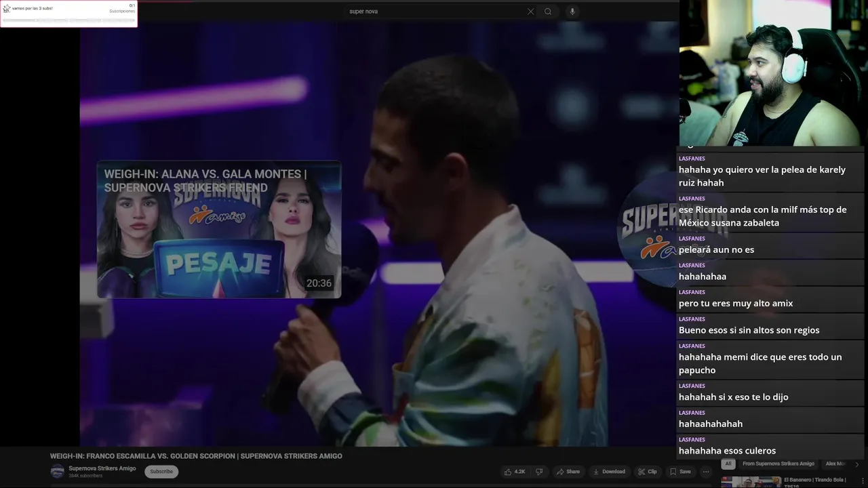This screenshot has width=868, height=488.
Task: Dislike the video with thumbs down
Action: click(x=539, y=472)
